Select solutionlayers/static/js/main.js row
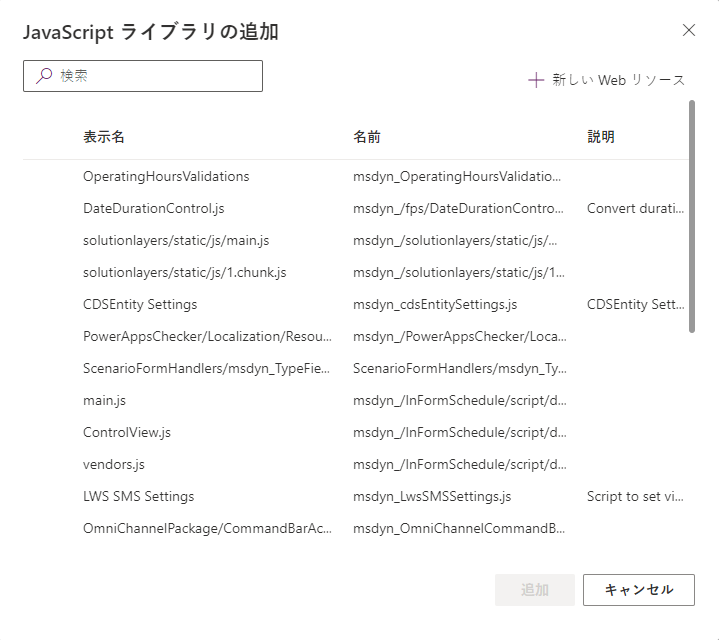719x640 pixels. tap(356, 241)
